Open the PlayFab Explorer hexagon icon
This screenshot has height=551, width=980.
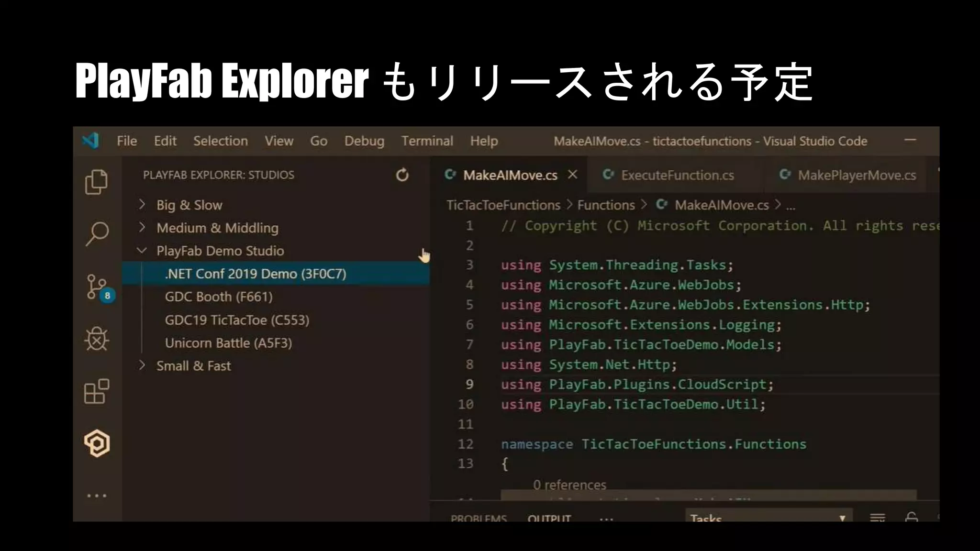(x=97, y=443)
